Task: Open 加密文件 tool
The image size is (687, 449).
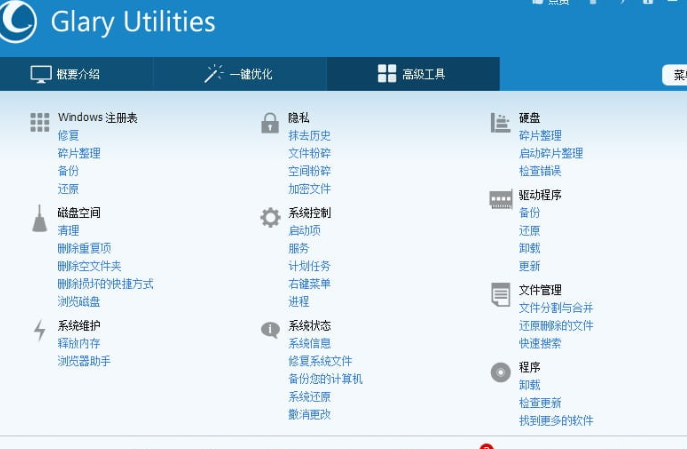Action: coord(309,189)
